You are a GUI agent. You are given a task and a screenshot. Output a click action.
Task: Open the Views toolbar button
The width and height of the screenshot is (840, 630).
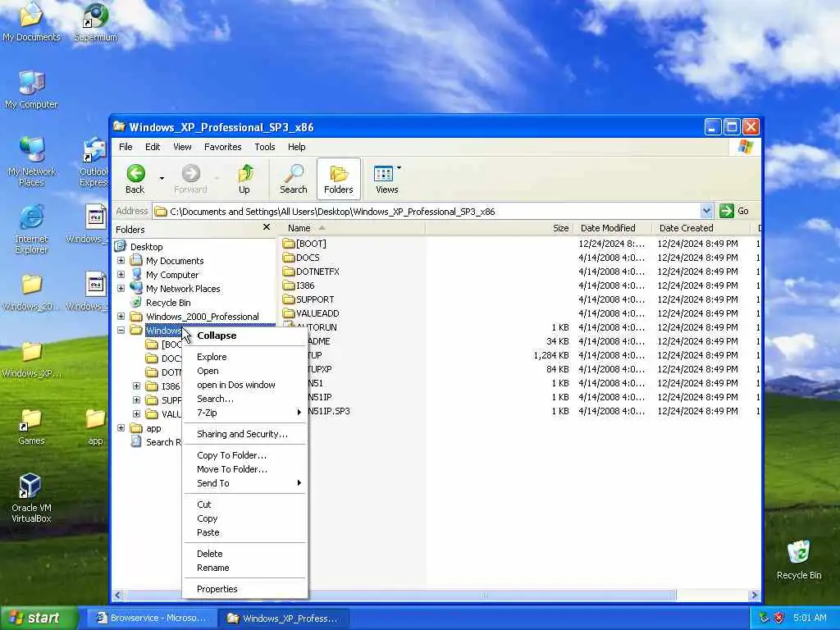387,179
